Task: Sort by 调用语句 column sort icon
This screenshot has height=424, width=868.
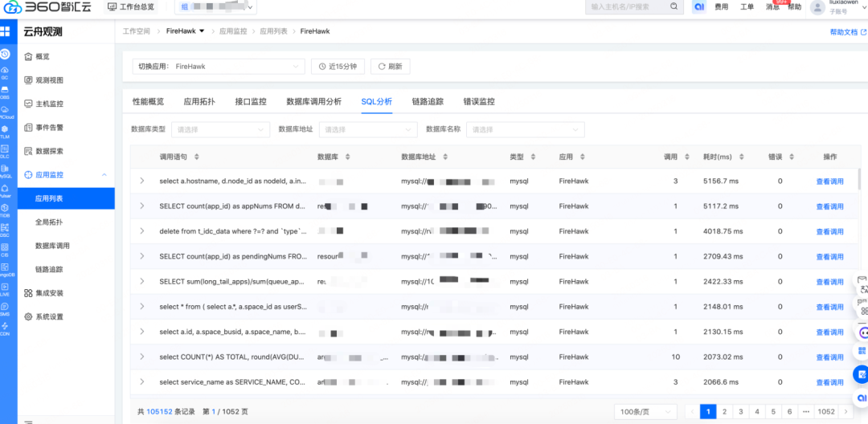Action: (x=197, y=157)
